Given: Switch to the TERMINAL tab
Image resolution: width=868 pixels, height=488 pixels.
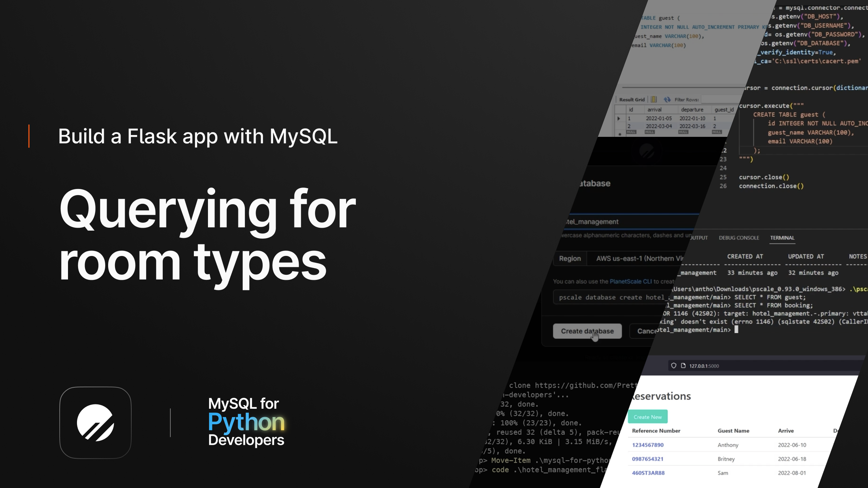Looking at the screenshot, I should 782,238.
